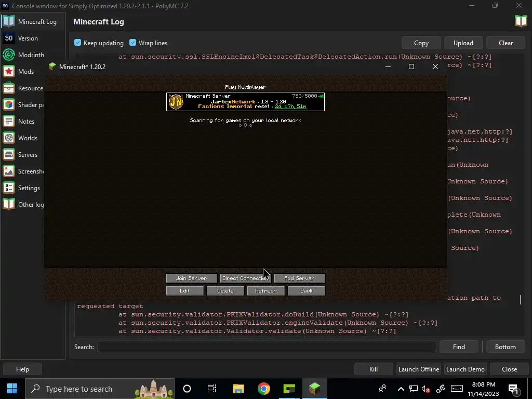Image resolution: width=532 pixels, height=399 pixels.
Task: Kill the running instance
Action: pyautogui.click(x=374, y=369)
